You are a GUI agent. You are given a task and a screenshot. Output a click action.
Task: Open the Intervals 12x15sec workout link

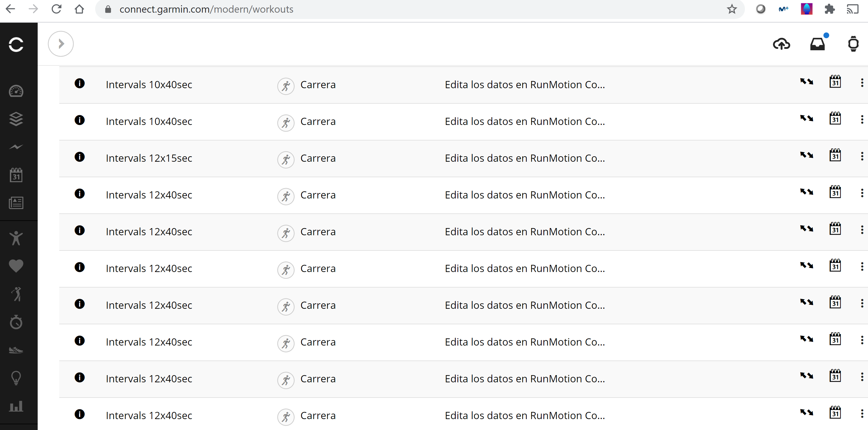click(149, 158)
